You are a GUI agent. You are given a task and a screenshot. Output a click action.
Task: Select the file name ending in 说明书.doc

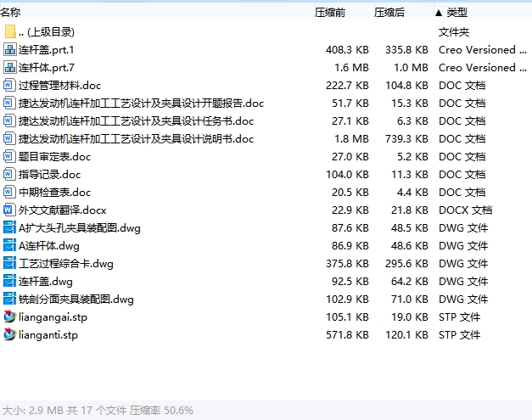(x=136, y=139)
